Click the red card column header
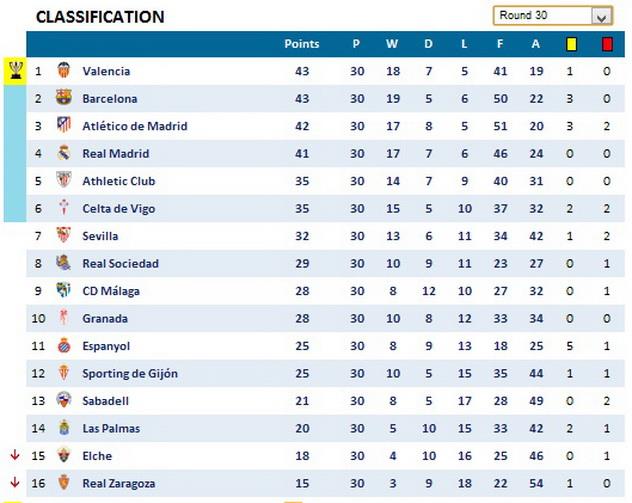Screen dimensions: 632x503 tap(607, 44)
